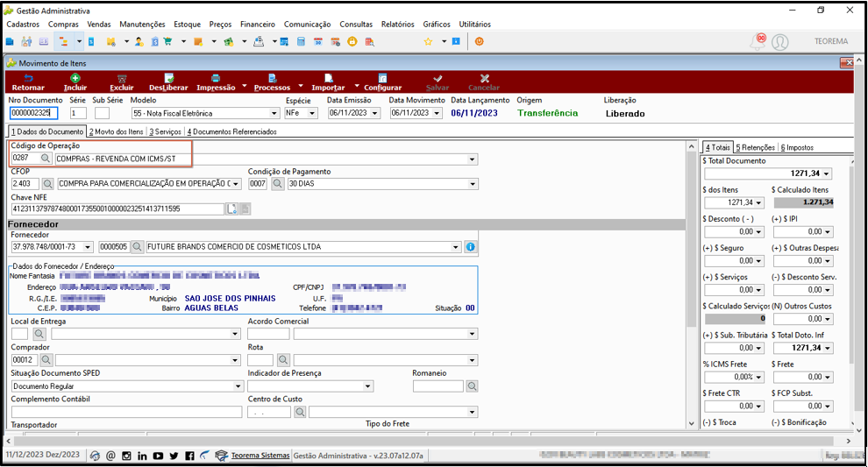Click the Retornar toolbar button

point(28,82)
